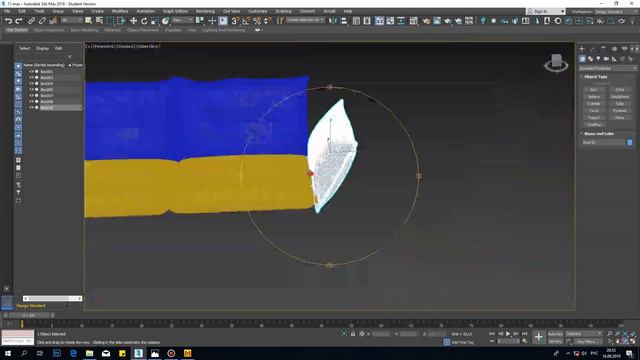Open the Create tab plus icon

[582, 49]
